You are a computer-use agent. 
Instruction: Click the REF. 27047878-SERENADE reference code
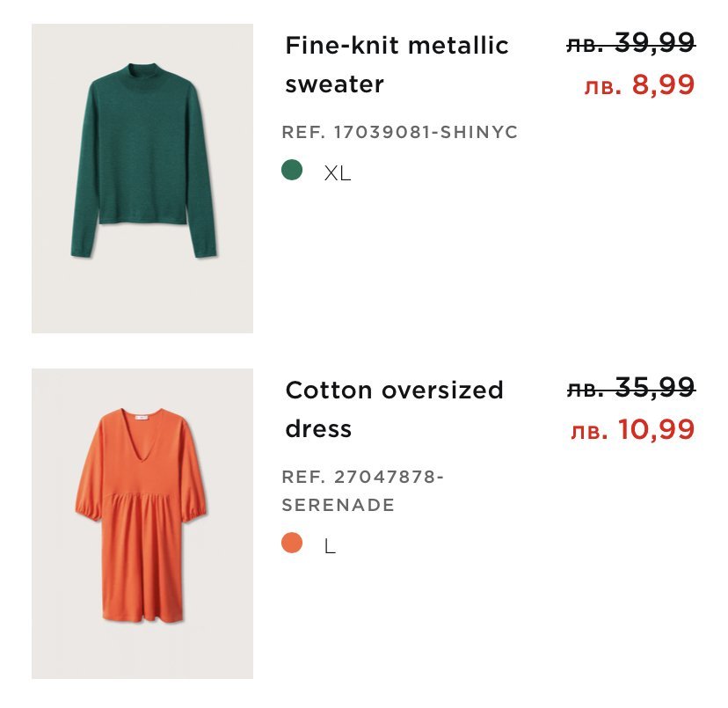point(363,491)
